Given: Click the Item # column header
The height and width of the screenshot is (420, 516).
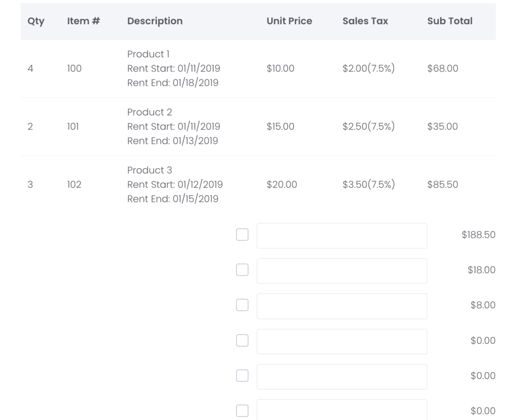Looking at the screenshot, I should pos(84,21).
